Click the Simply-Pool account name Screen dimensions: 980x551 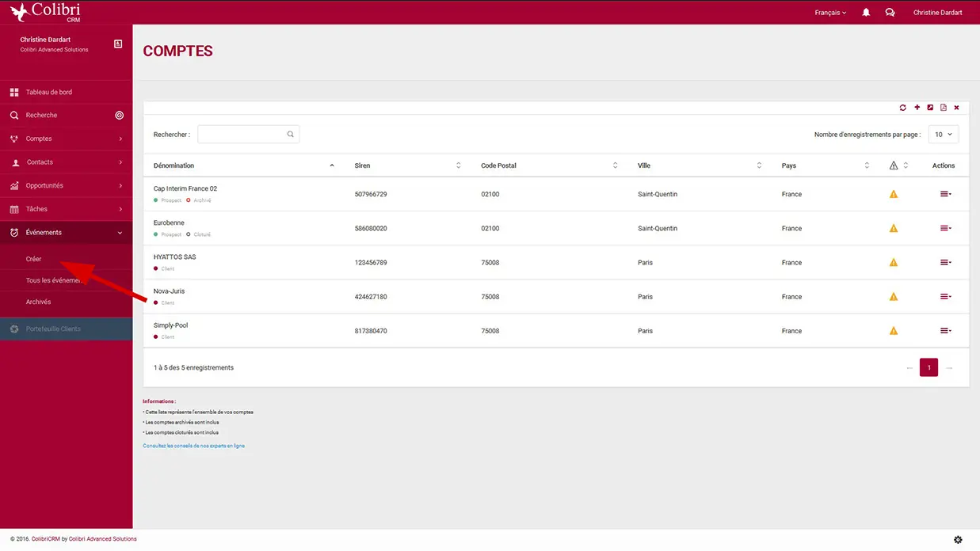point(170,325)
